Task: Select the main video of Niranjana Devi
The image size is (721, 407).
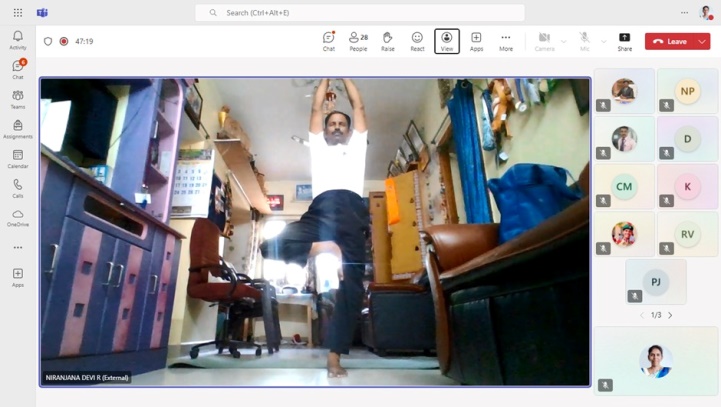Action: (315, 232)
